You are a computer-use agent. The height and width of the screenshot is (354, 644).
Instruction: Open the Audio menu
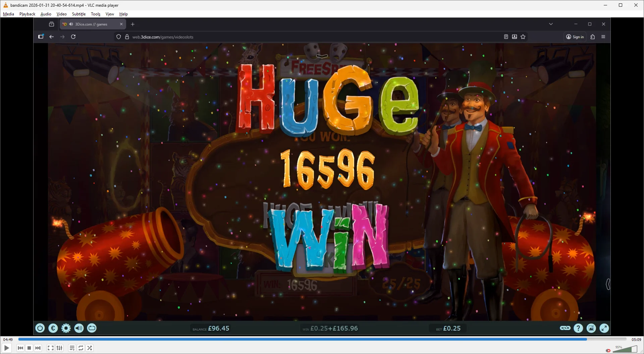[x=46, y=14]
